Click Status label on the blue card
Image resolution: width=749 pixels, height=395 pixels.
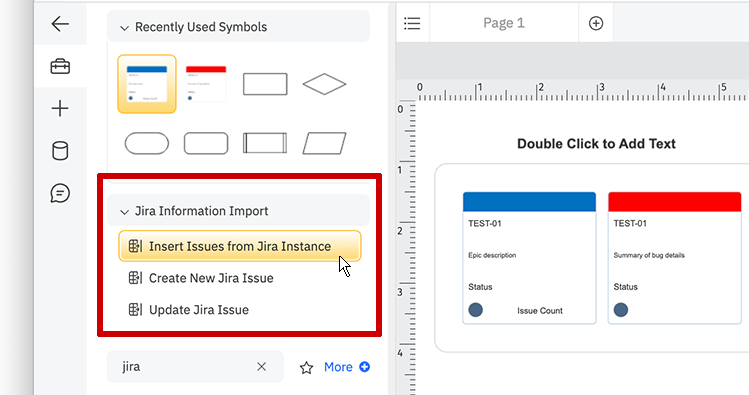click(x=480, y=287)
